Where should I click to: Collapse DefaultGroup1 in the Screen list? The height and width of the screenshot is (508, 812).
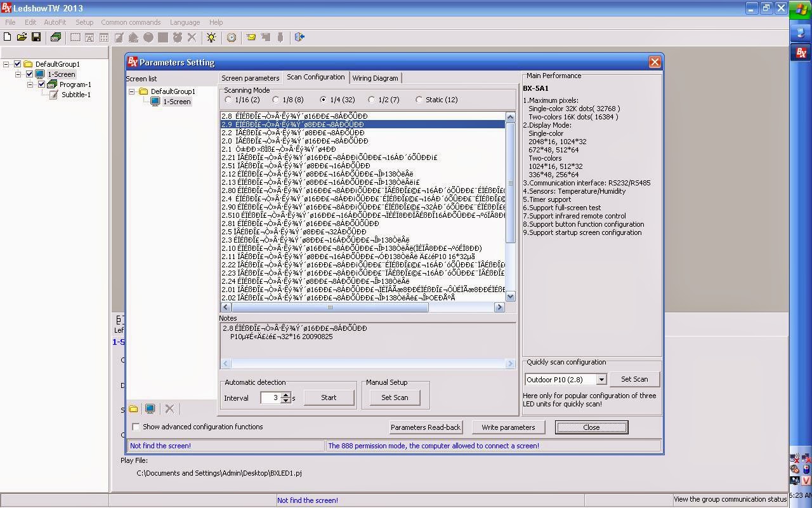(x=132, y=91)
